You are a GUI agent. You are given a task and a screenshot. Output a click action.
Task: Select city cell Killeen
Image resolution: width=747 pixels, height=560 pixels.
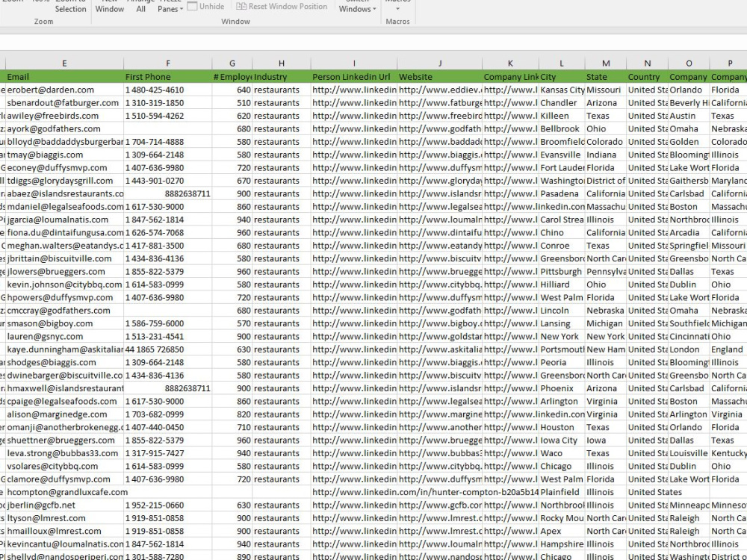[562, 116]
